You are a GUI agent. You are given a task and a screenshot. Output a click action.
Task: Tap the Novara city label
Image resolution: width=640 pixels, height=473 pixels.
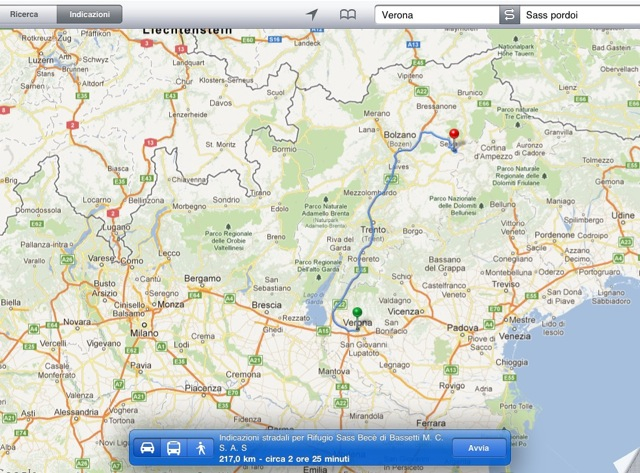pos(77,322)
